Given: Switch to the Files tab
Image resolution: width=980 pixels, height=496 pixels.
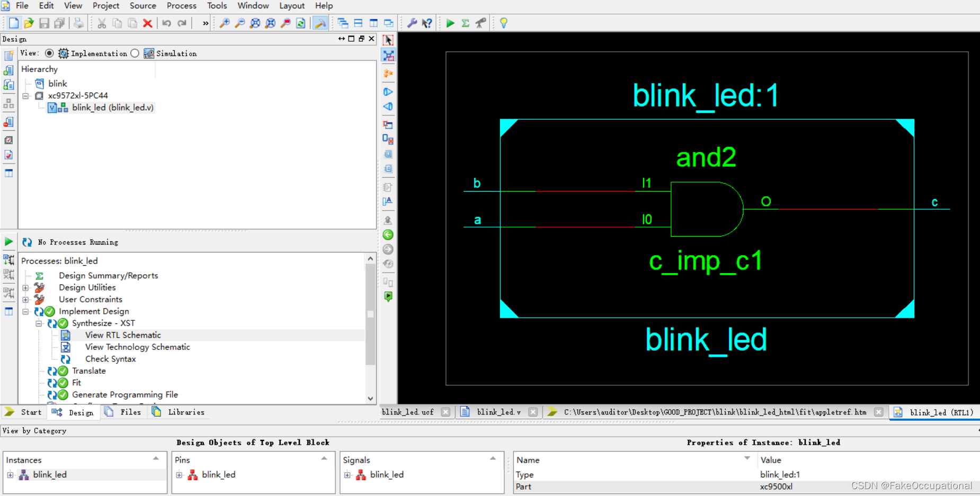Looking at the screenshot, I should click(x=123, y=412).
